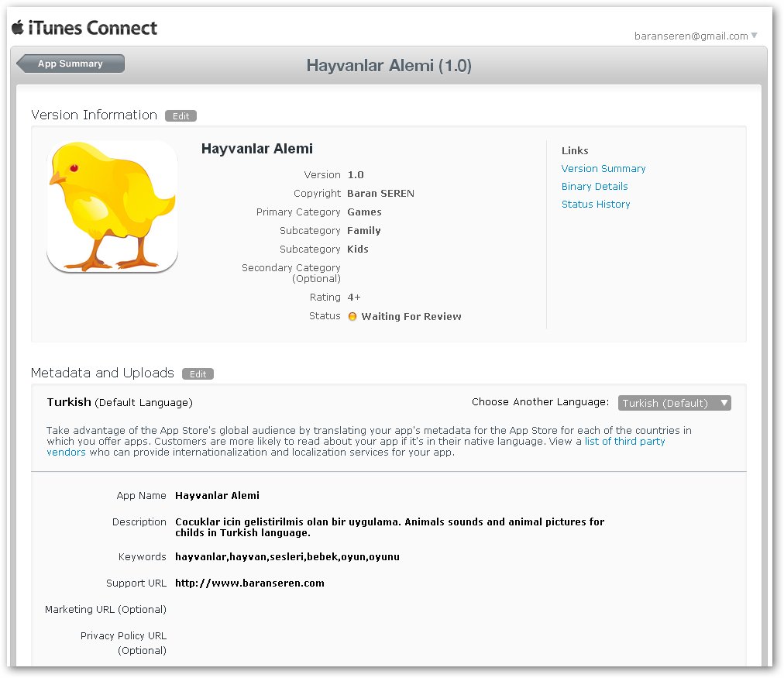This screenshot has height=678, width=784.
Task: Edit the Metadata and Uploads section
Action: click(x=198, y=374)
